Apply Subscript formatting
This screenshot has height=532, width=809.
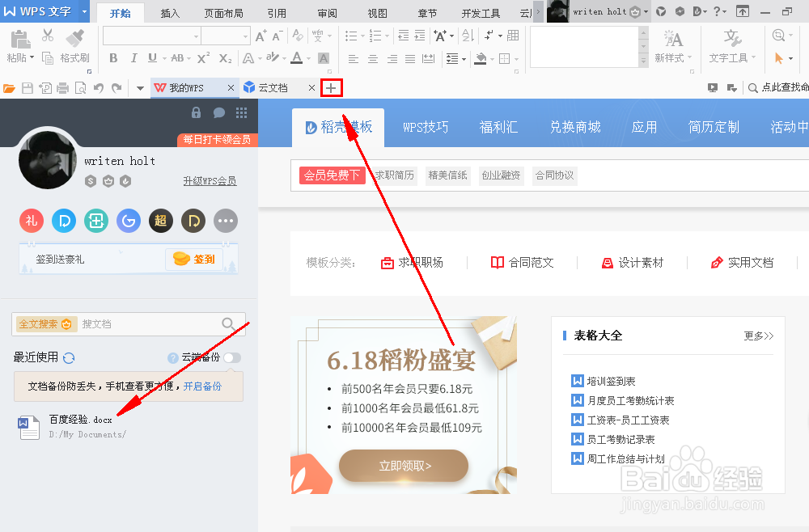[x=225, y=59]
